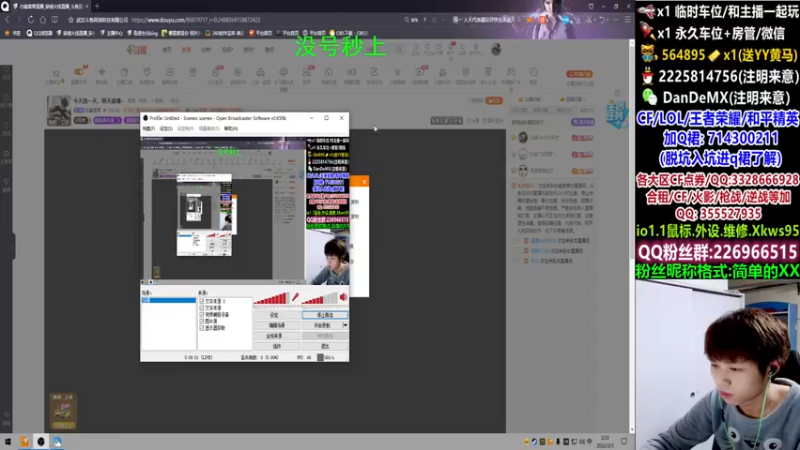This screenshot has width=800, height=450.
Task: Click the douyu.com URL in the address bar
Action: (x=196, y=20)
